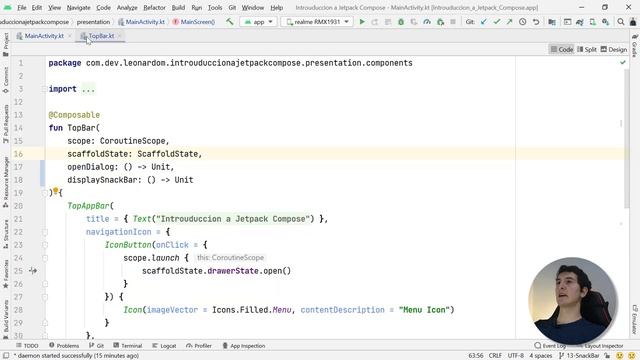The width and height of the screenshot is (640, 360).
Task: Open the Resource Manager sidebar tab
Action: pyautogui.click(x=6, y=182)
